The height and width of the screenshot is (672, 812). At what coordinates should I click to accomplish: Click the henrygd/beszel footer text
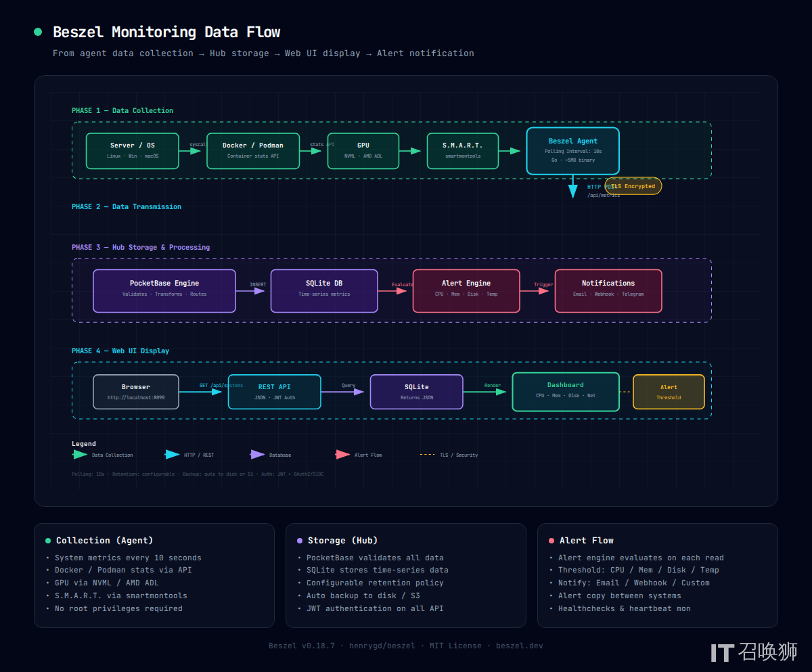[382, 646]
